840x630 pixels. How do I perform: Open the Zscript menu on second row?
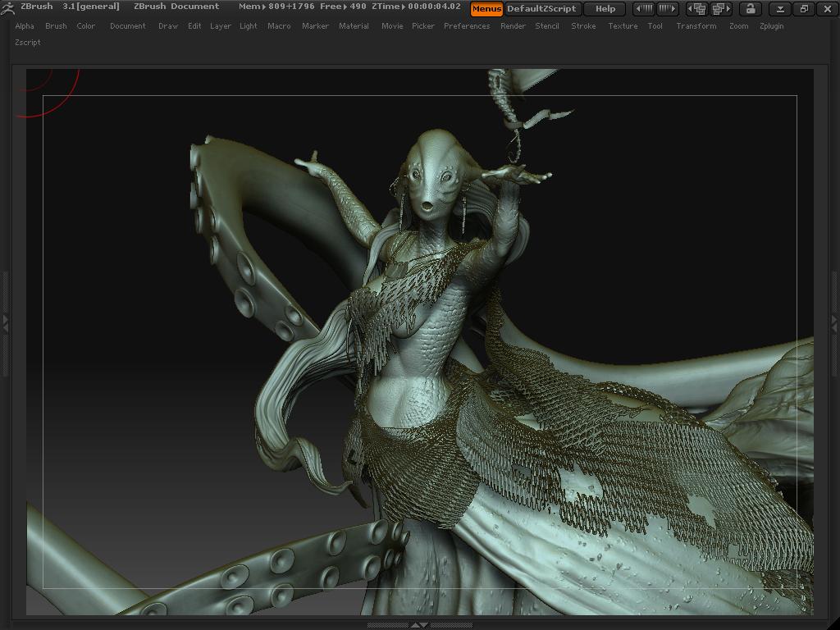28,43
